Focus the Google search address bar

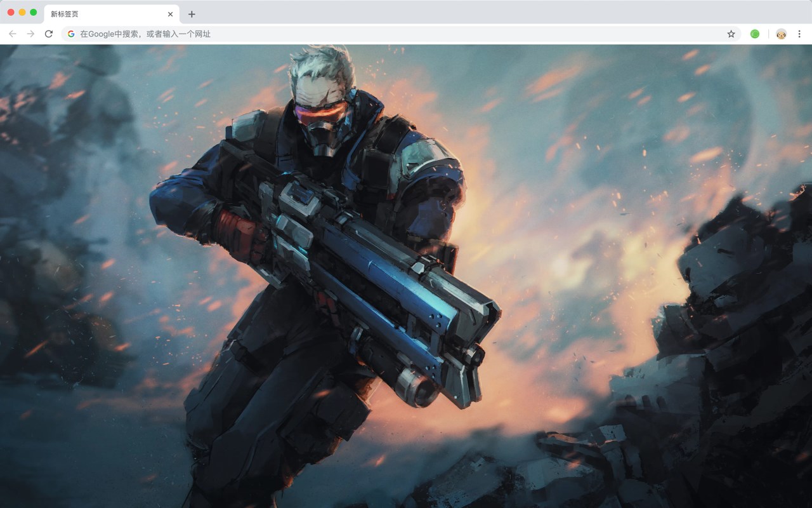pyautogui.click(x=401, y=34)
